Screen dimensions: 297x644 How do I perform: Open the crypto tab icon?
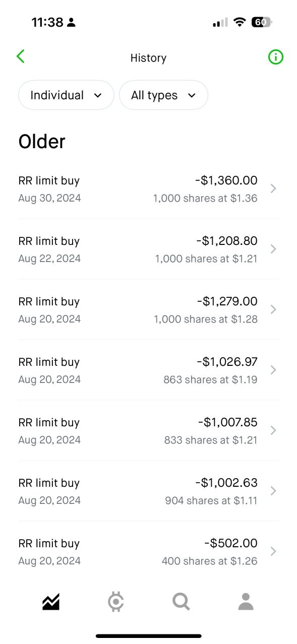coord(116,602)
